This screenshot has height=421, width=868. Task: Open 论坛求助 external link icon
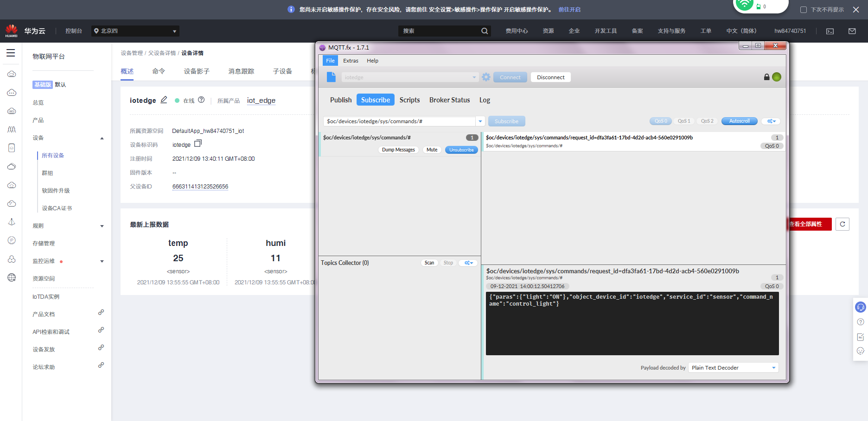pos(101,365)
